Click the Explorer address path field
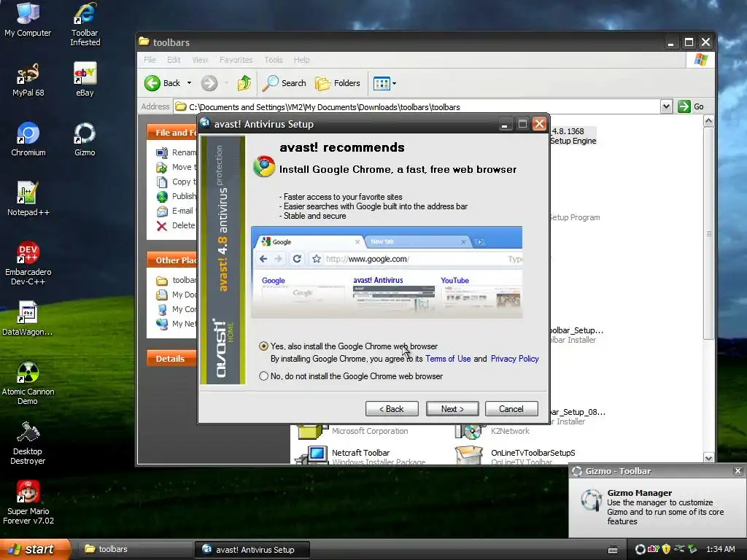This screenshot has width=747, height=560. 417,106
